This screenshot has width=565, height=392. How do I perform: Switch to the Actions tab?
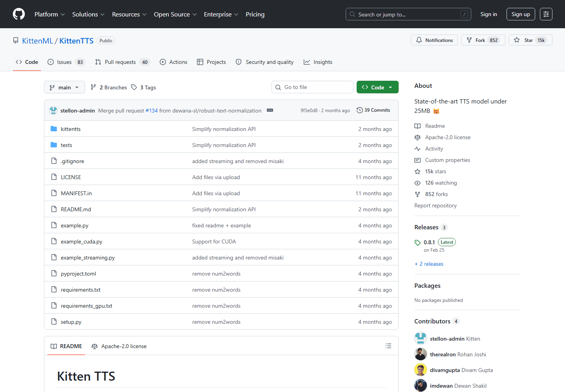pyautogui.click(x=173, y=62)
